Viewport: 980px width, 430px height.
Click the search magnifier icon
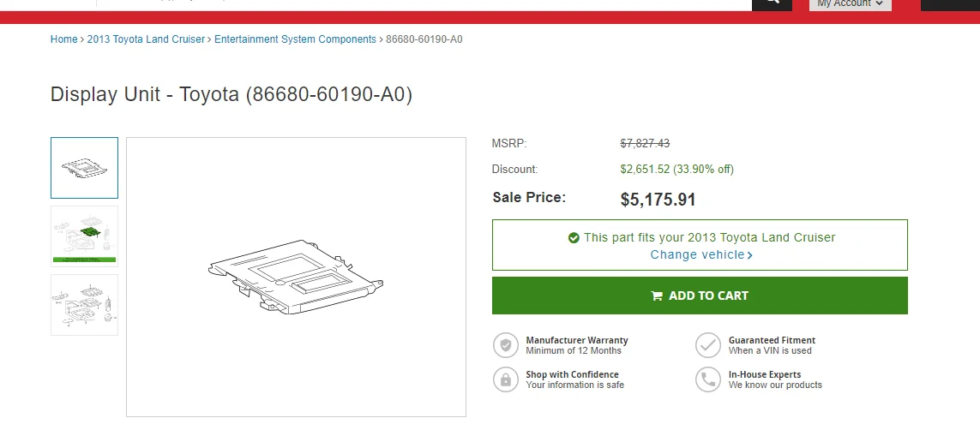point(771,3)
